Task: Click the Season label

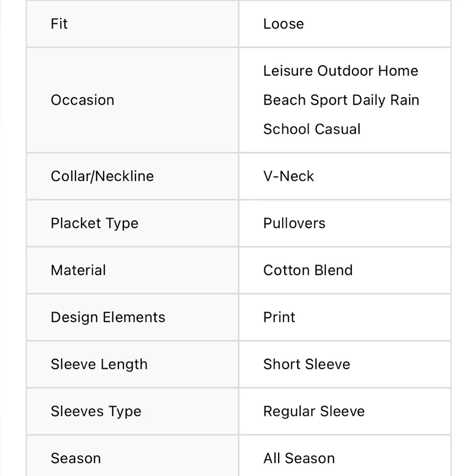Action: 76,458
